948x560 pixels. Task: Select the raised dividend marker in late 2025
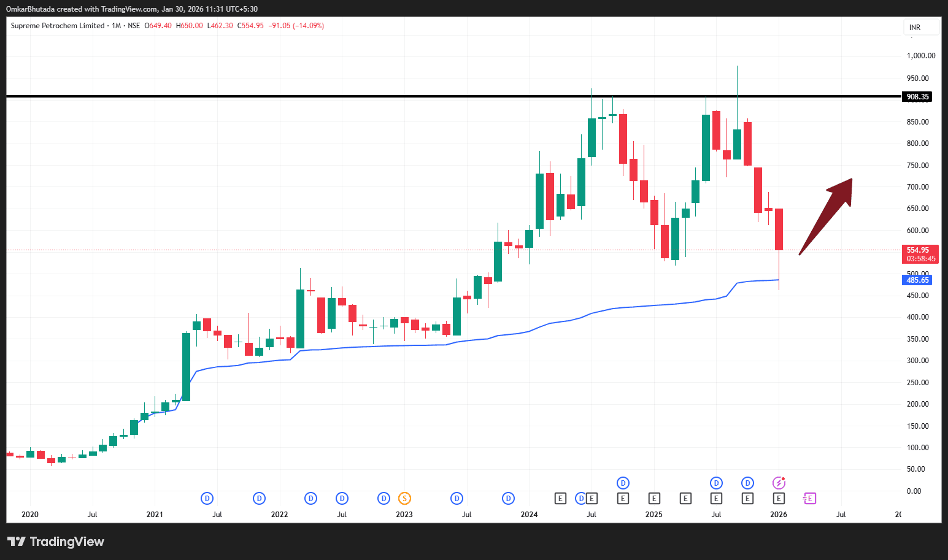click(x=747, y=483)
